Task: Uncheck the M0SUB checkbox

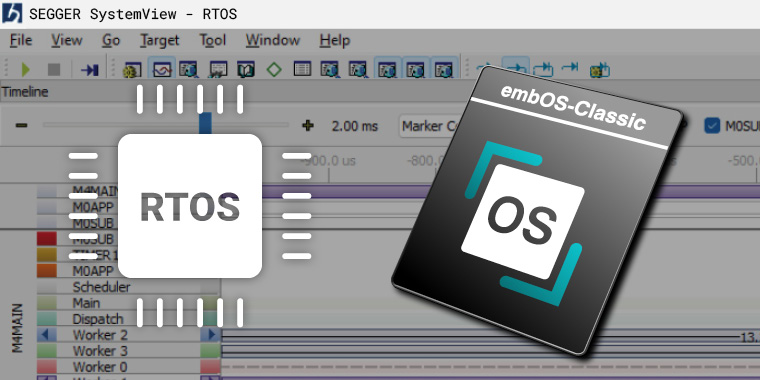Action: (x=712, y=126)
